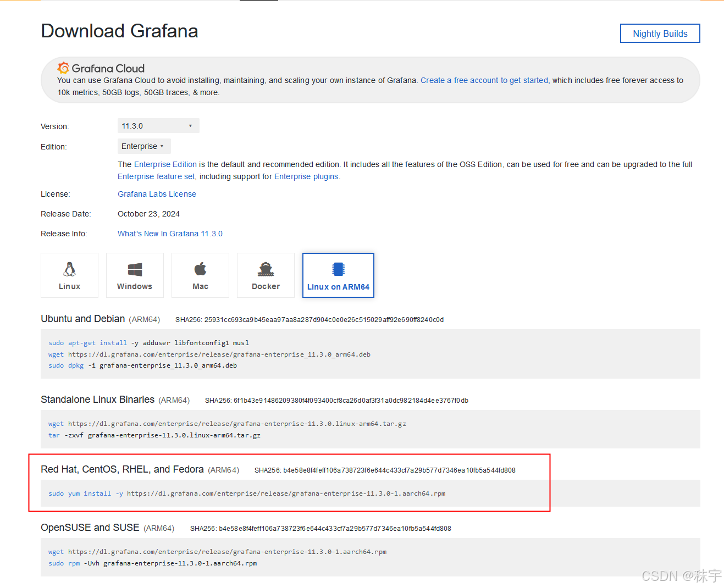Switch to the Docker tab label
Image resolution: width=724 pixels, height=588 pixels.
266,286
